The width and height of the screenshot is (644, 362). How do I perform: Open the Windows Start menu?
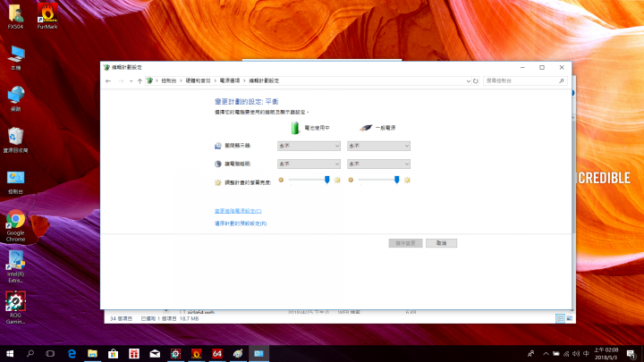[x=10, y=353]
